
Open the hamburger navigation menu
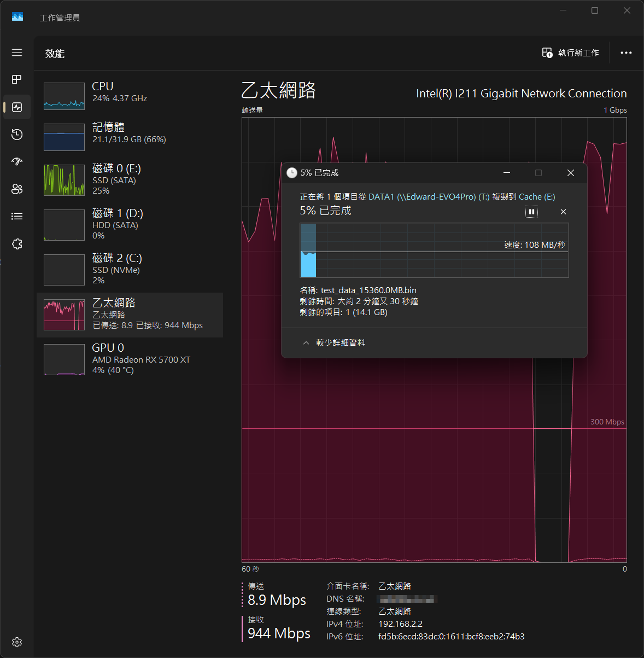coord(17,53)
